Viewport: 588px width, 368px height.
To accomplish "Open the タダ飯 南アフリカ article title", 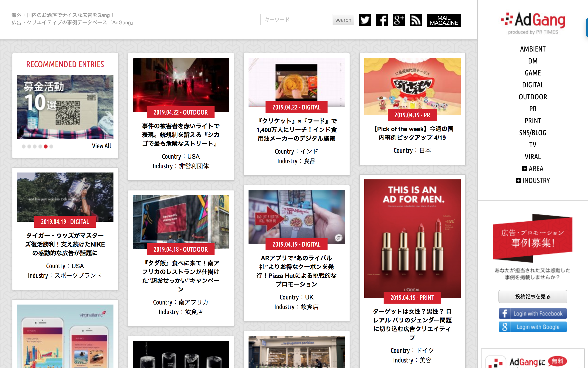I will click(181, 276).
